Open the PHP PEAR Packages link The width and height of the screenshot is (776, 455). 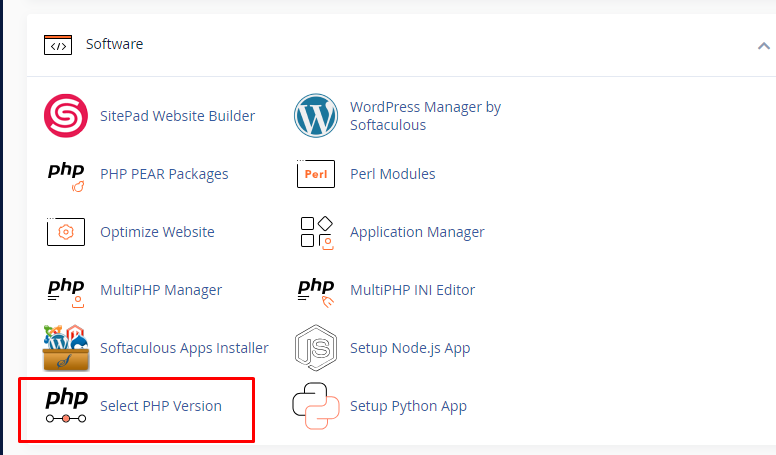[164, 174]
